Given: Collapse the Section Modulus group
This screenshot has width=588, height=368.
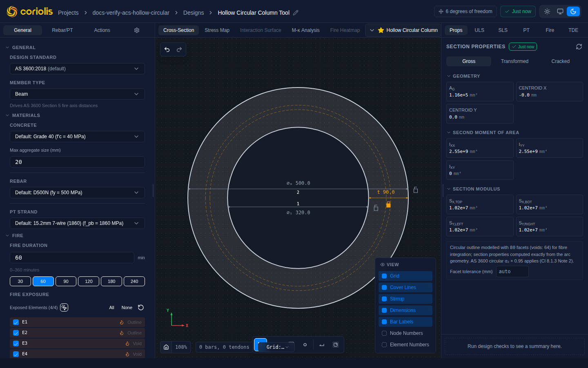Looking at the screenshot, I should point(473,189).
